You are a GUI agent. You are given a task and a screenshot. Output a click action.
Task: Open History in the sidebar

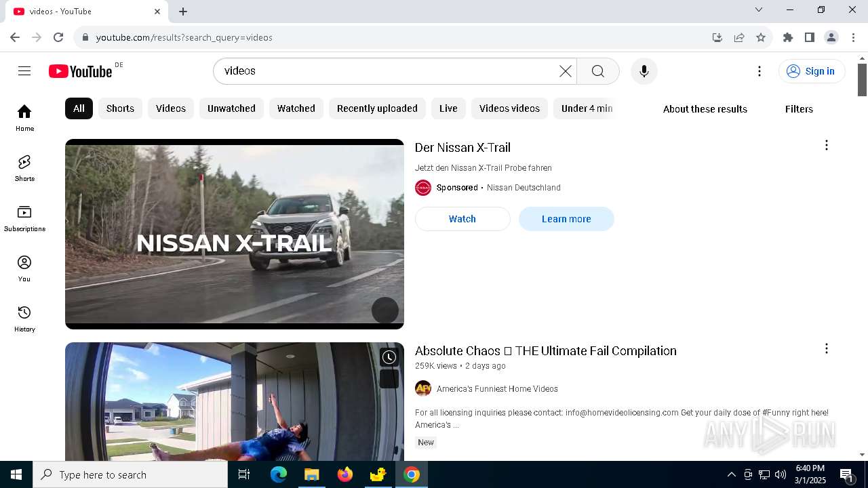24,319
